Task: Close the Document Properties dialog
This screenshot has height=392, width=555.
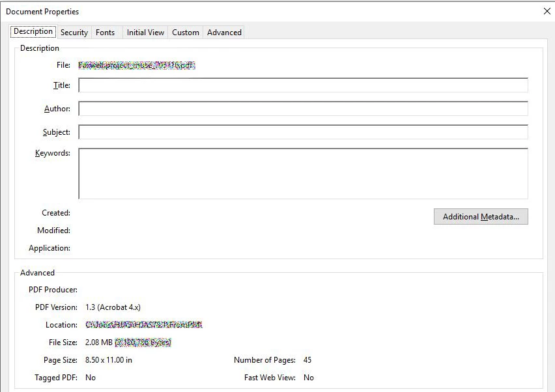Action: pos(547,11)
